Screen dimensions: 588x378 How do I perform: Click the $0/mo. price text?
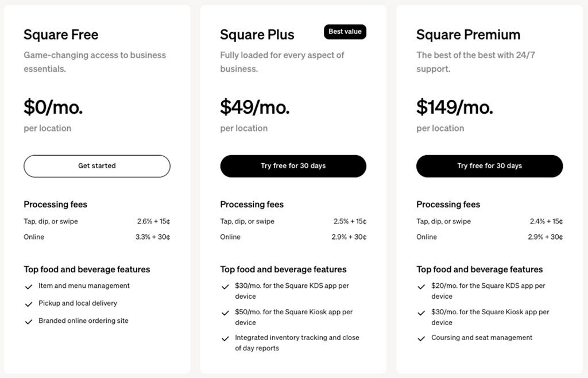(53, 107)
